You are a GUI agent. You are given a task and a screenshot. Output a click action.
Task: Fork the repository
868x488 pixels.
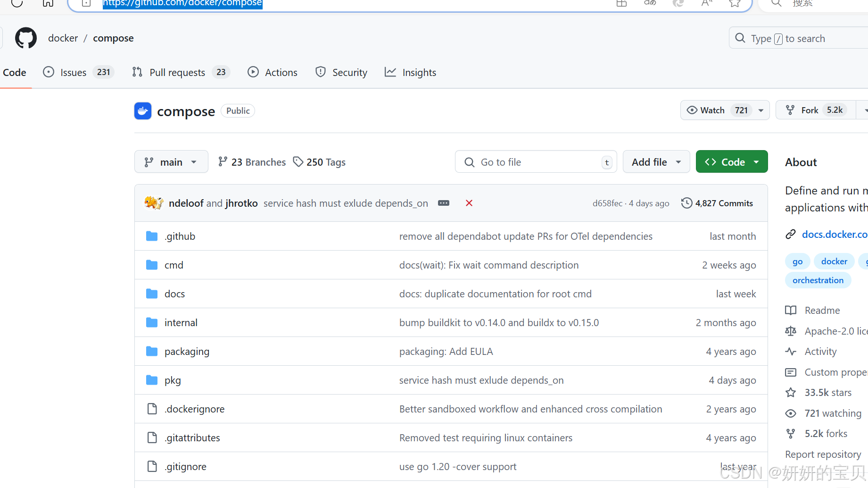tap(816, 110)
